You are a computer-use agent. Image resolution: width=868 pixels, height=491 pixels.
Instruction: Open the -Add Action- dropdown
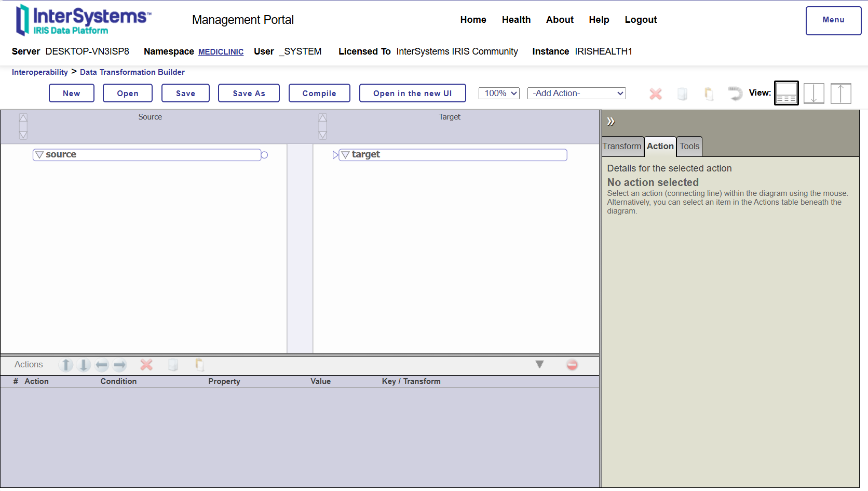577,93
